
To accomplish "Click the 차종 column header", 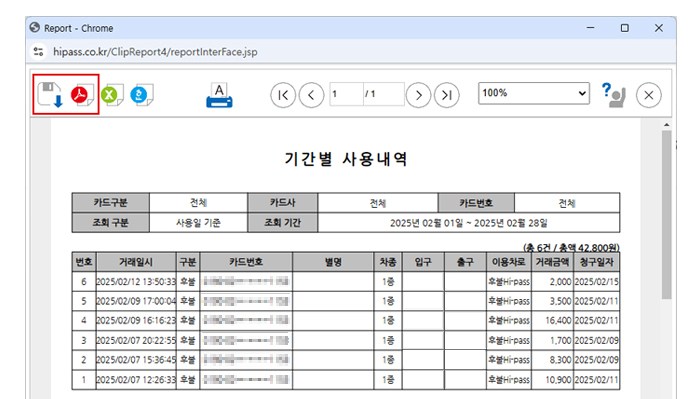I will pyautogui.click(x=388, y=262).
